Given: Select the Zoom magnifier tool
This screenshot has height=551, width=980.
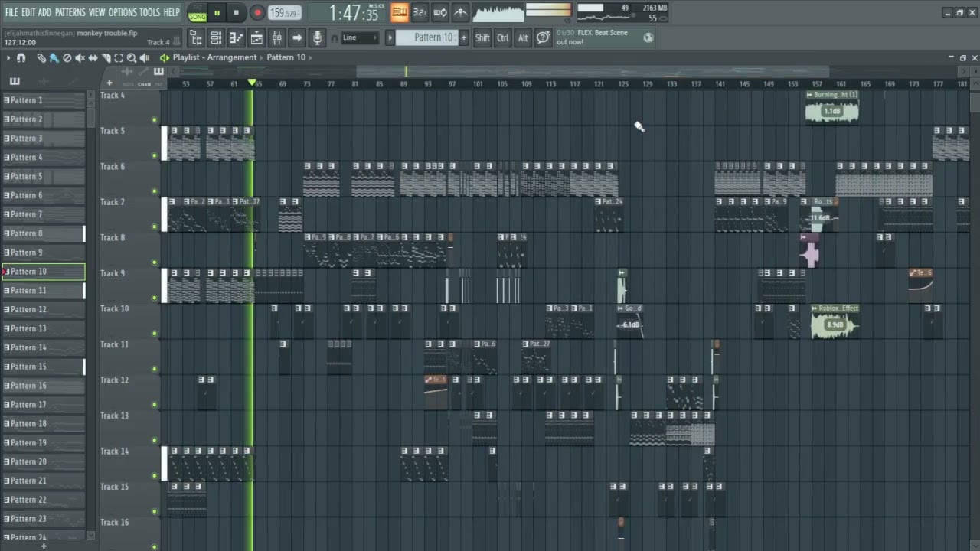Looking at the screenshot, I should click(x=132, y=58).
